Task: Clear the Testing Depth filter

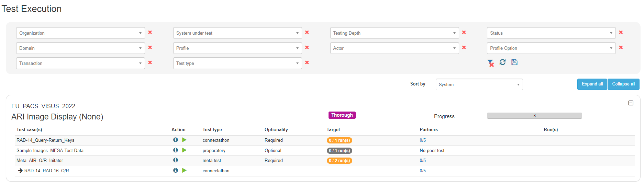Action: (x=464, y=32)
